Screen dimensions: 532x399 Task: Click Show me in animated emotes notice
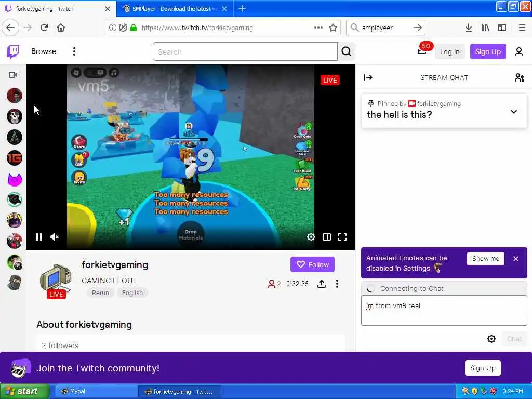[x=486, y=259]
